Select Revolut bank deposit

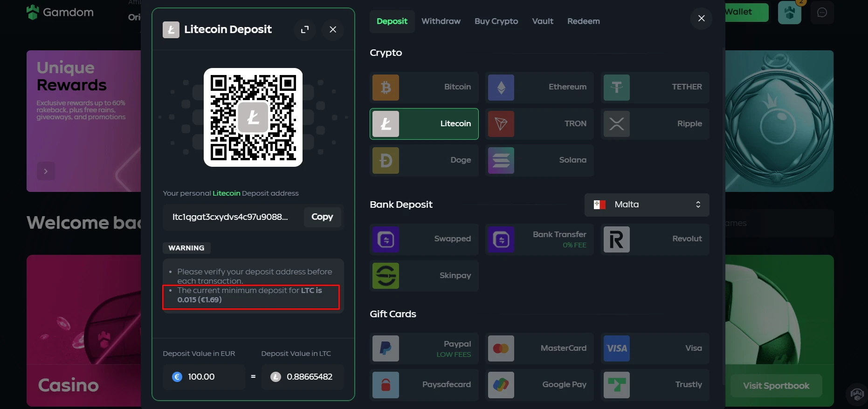coord(655,239)
